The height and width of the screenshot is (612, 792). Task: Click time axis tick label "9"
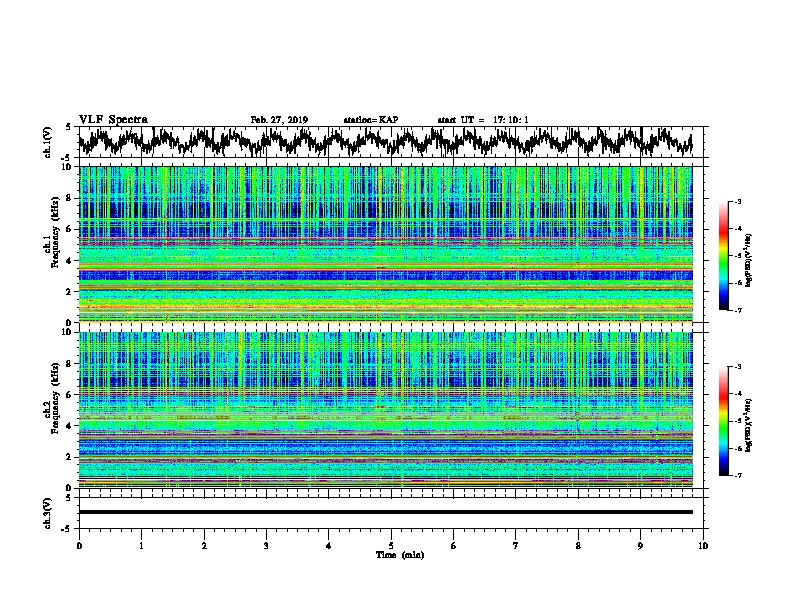(x=640, y=546)
